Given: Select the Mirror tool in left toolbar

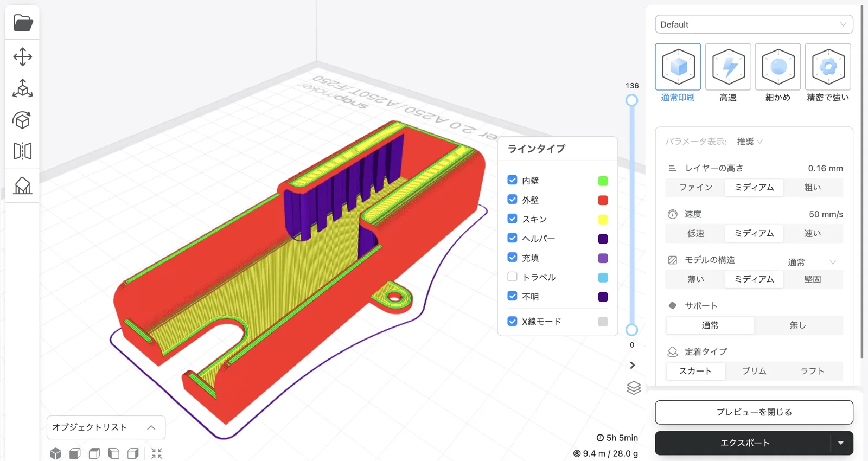Looking at the screenshot, I should pos(23,151).
